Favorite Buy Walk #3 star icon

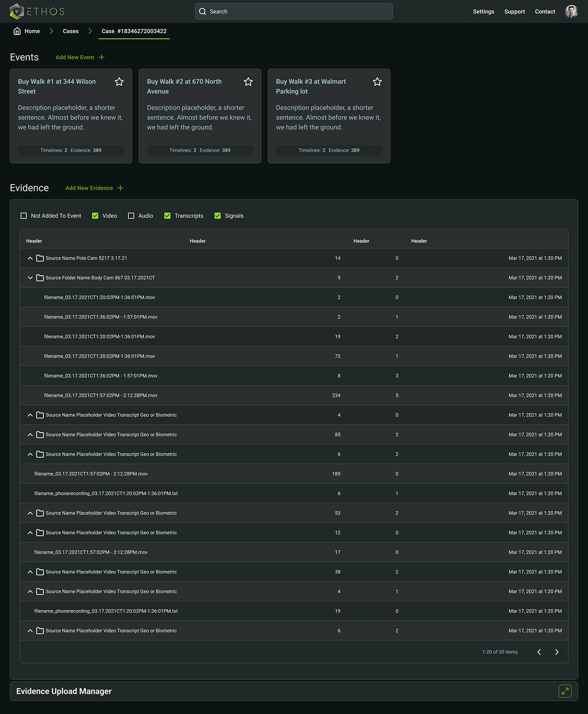(377, 82)
